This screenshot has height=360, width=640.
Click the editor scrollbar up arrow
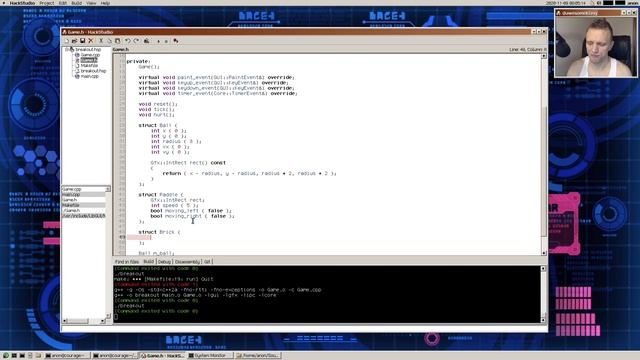point(544,56)
